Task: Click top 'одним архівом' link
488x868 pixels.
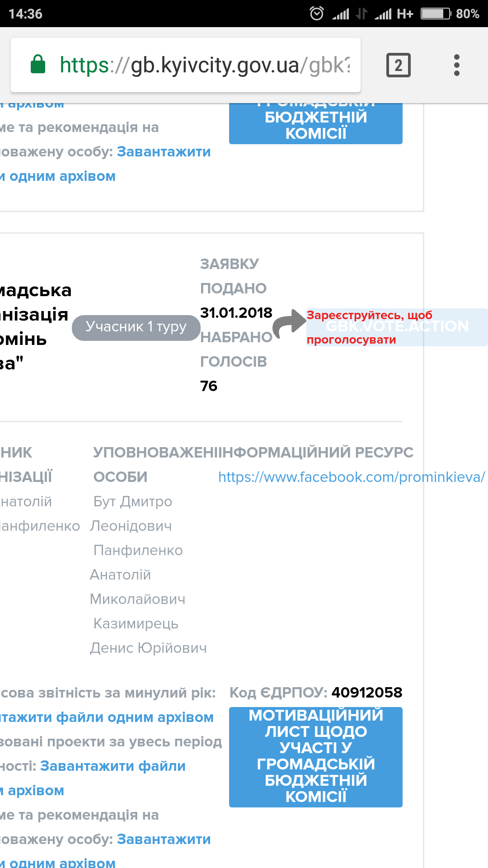Action: click(62, 176)
